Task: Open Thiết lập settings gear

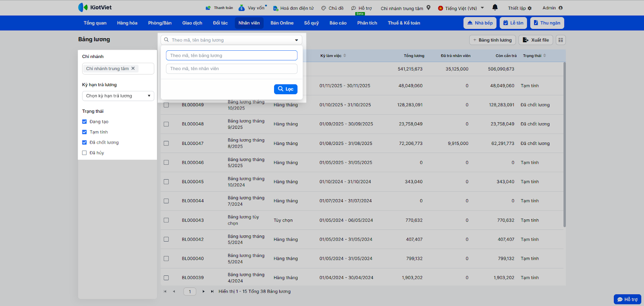Action: point(529,8)
